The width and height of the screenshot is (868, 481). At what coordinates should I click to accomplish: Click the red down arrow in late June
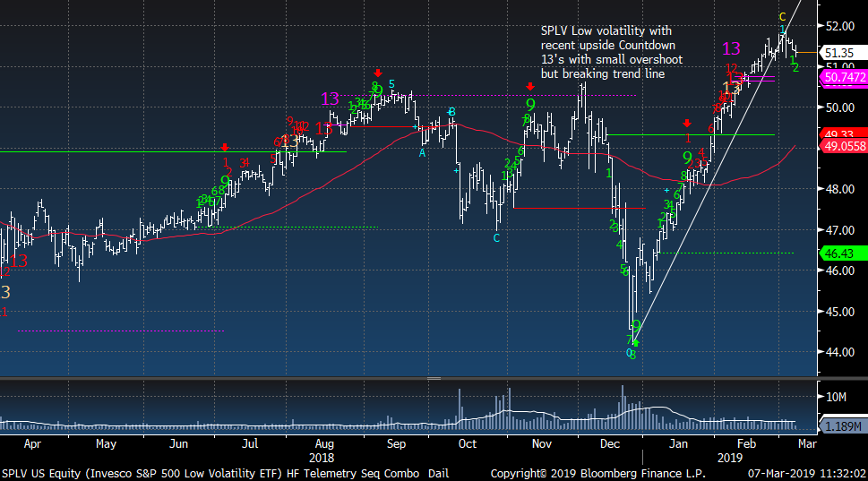click(225, 147)
